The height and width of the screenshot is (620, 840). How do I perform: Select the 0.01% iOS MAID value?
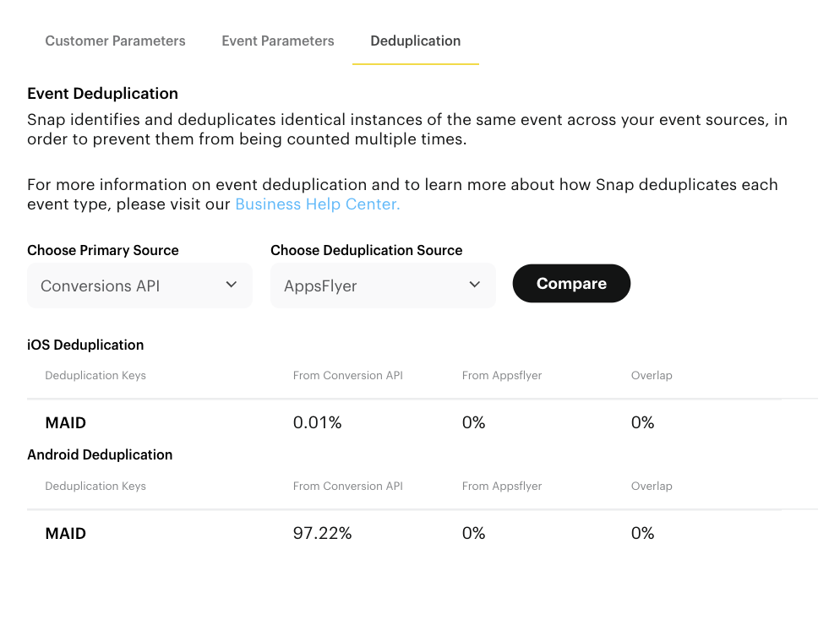(x=317, y=422)
